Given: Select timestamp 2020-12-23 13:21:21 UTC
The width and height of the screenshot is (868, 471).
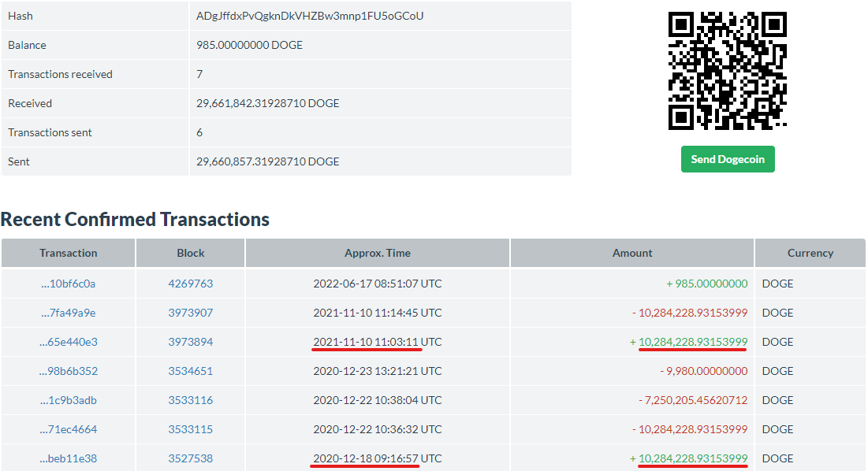Looking at the screenshot, I should [378, 371].
